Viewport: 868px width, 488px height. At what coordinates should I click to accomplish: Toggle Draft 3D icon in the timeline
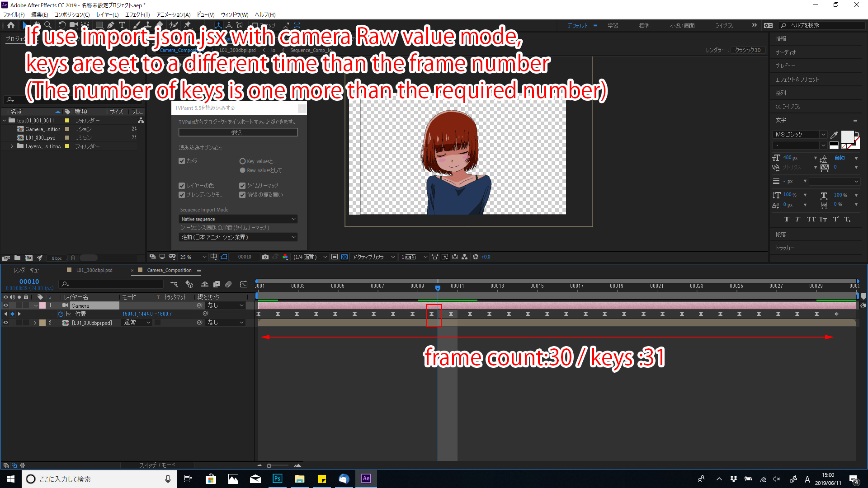(189, 284)
